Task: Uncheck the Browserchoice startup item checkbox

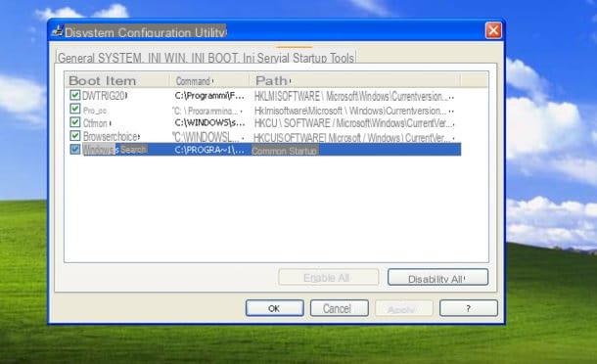Action: pos(75,136)
